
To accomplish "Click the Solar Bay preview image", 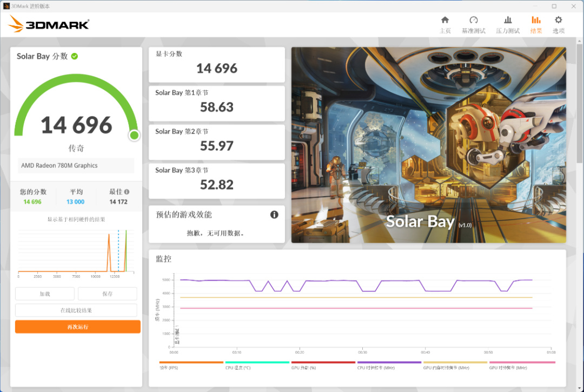I will [x=428, y=145].
